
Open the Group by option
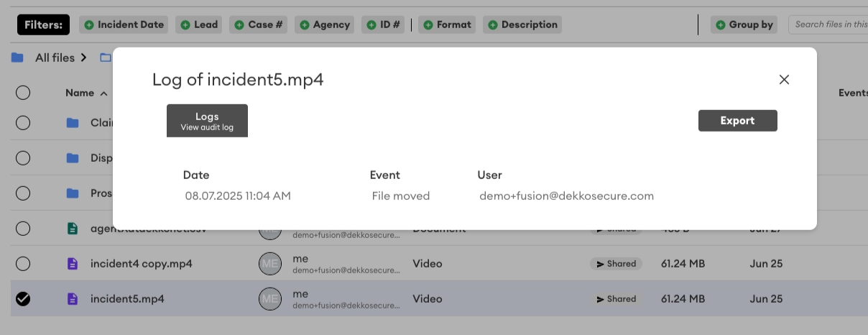click(744, 24)
